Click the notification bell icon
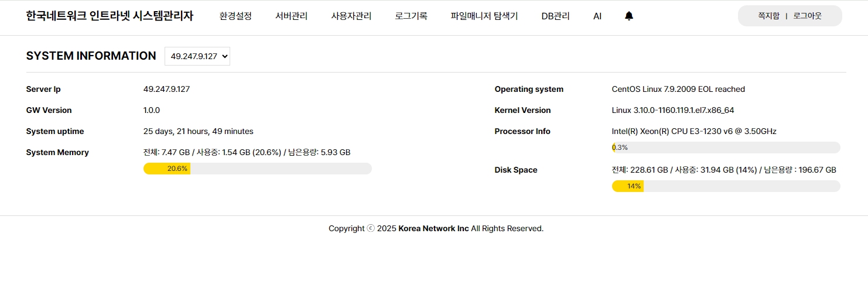The height and width of the screenshot is (302, 868). tap(629, 16)
